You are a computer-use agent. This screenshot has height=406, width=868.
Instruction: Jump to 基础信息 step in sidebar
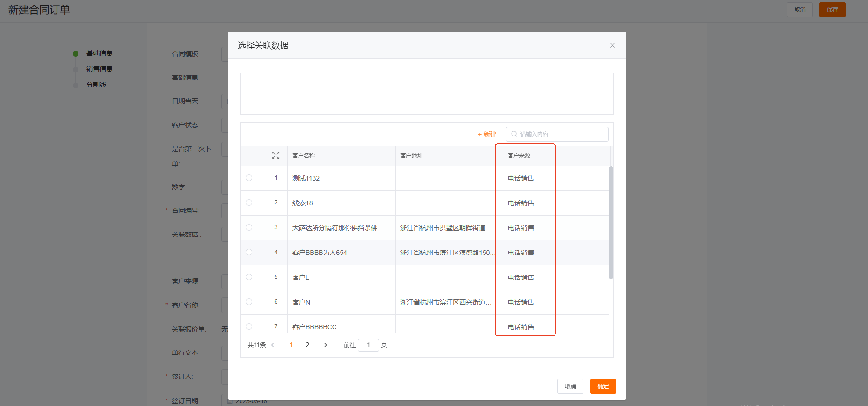pyautogui.click(x=99, y=53)
